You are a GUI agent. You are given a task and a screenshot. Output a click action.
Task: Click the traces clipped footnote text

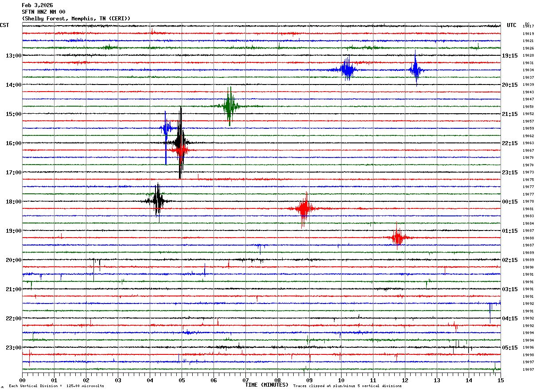(x=347, y=386)
